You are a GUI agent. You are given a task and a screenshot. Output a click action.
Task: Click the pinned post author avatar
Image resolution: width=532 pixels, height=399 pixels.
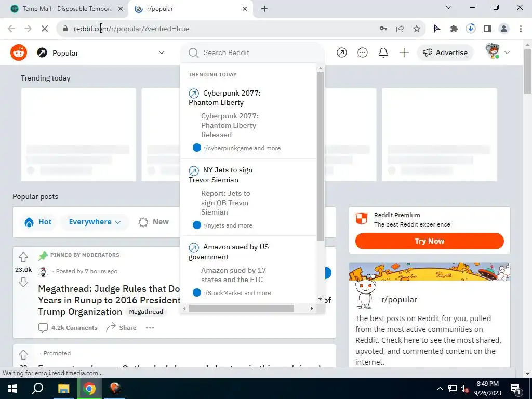point(43,272)
